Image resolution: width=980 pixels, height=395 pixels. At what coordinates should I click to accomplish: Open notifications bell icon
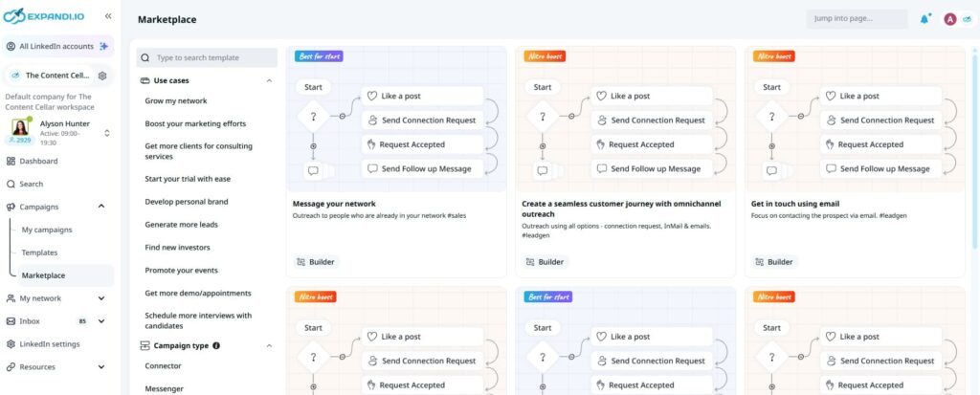click(x=924, y=19)
